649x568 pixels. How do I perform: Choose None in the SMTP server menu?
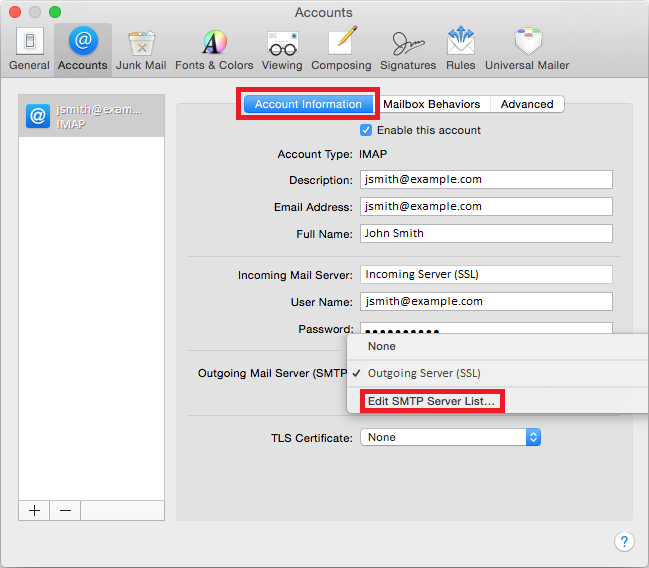(382, 346)
